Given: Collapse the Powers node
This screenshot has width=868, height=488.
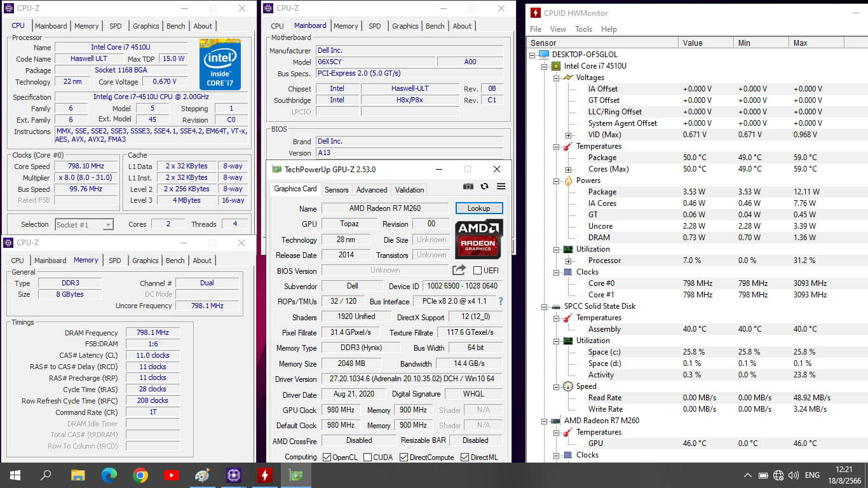Looking at the screenshot, I should 556,180.
